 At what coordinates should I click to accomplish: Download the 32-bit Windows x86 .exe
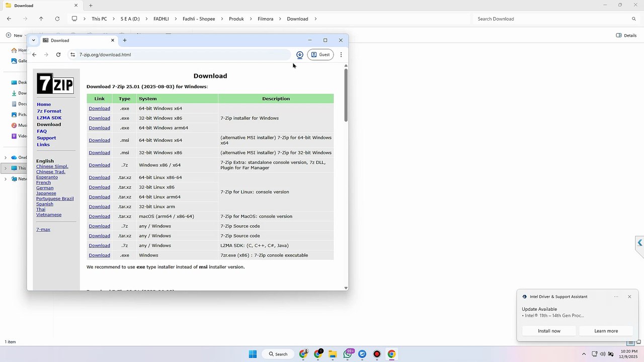(x=99, y=118)
